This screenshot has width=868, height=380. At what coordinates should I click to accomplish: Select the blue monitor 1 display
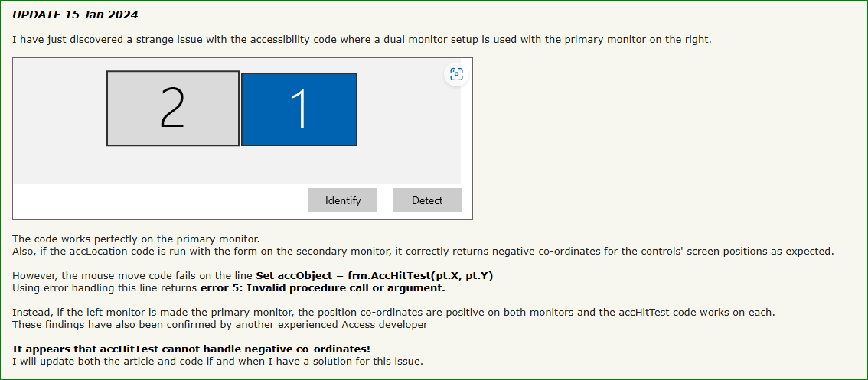[x=299, y=109]
